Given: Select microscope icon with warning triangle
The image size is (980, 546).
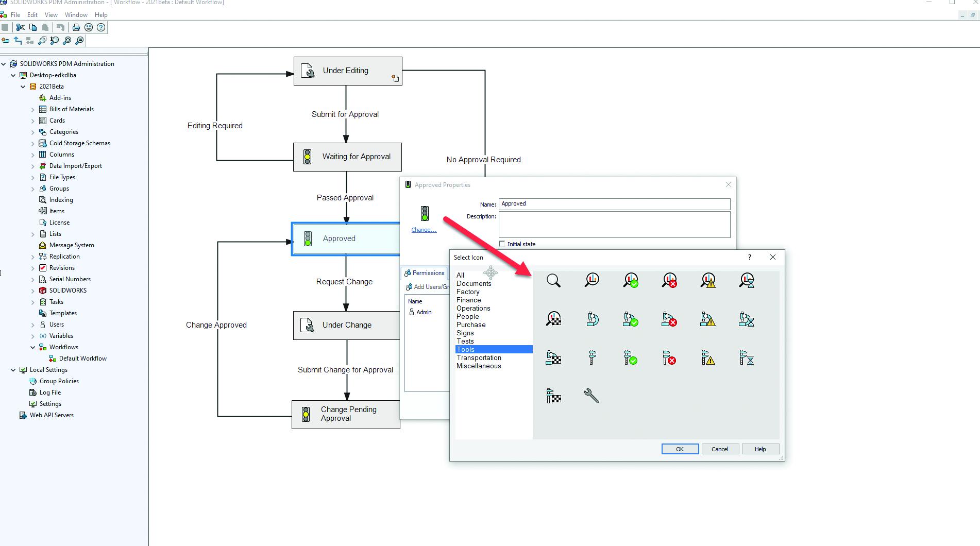Looking at the screenshot, I should click(x=708, y=319).
